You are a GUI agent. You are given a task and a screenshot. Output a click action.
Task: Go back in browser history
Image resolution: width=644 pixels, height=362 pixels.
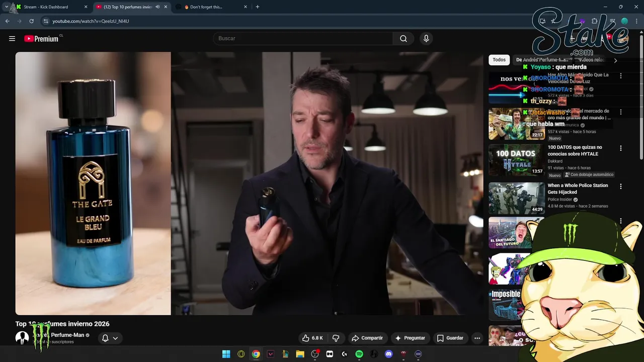(8, 21)
